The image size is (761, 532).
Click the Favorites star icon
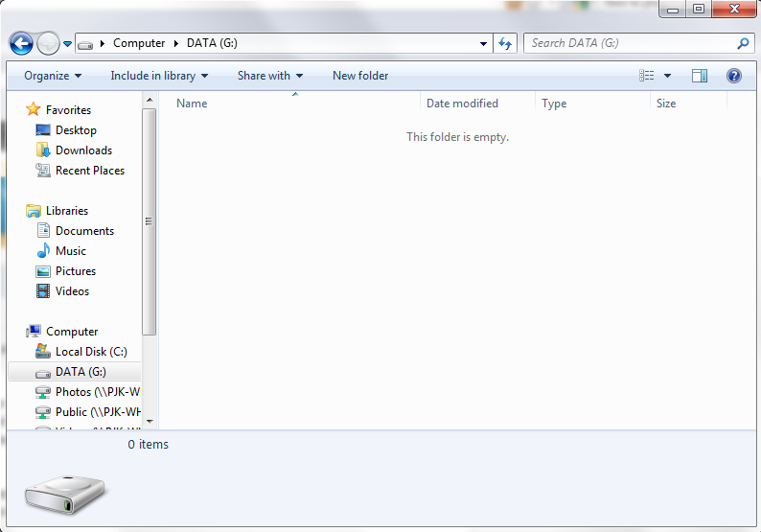click(x=33, y=109)
